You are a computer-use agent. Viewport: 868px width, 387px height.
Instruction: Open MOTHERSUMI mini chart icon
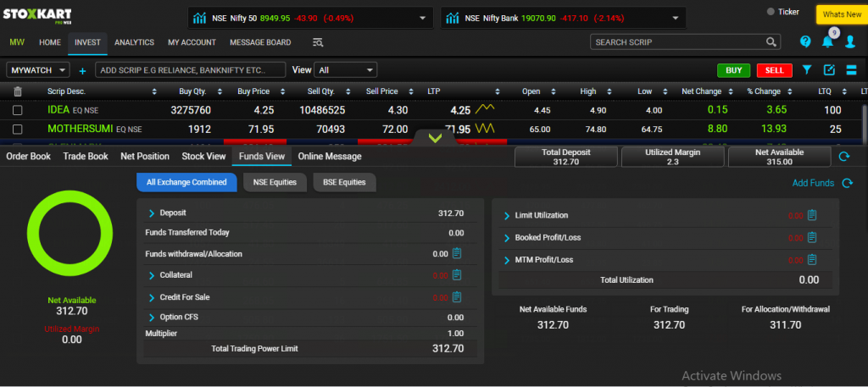[484, 128]
